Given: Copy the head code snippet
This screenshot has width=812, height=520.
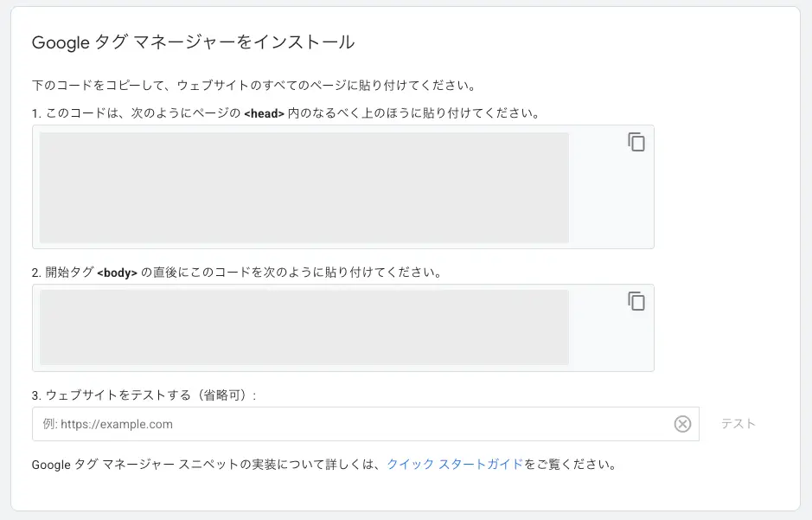Looking at the screenshot, I should (636, 143).
